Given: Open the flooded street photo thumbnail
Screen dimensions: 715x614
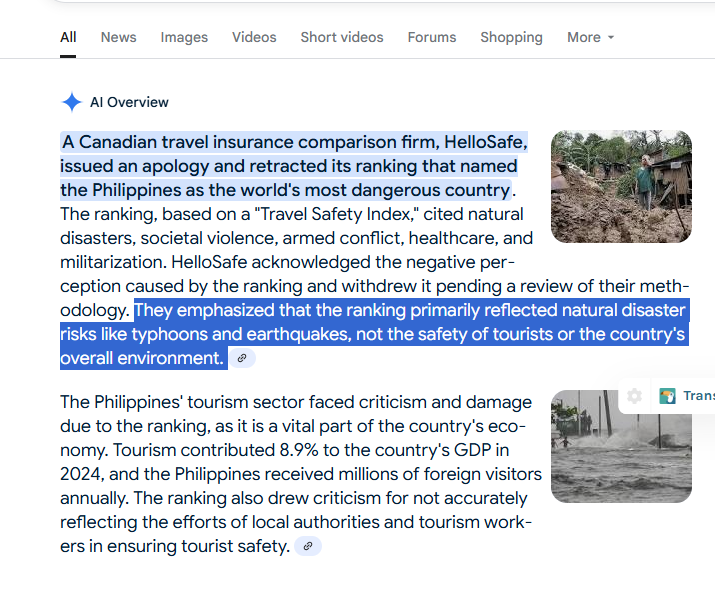Looking at the screenshot, I should 621,446.
